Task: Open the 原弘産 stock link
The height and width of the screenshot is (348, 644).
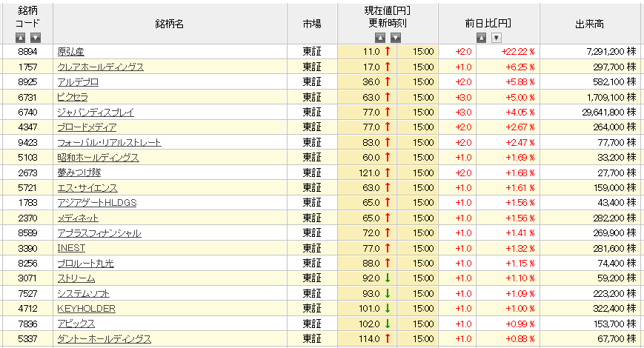Action: pyautogui.click(x=70, y=52)
